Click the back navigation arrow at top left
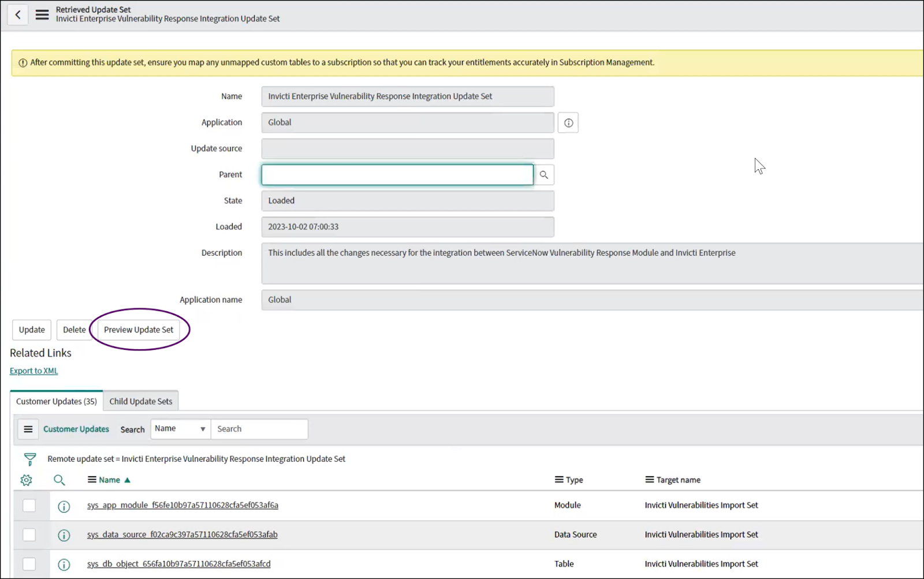The width and height of the screenshot is (924, 579). pos(17,14)
